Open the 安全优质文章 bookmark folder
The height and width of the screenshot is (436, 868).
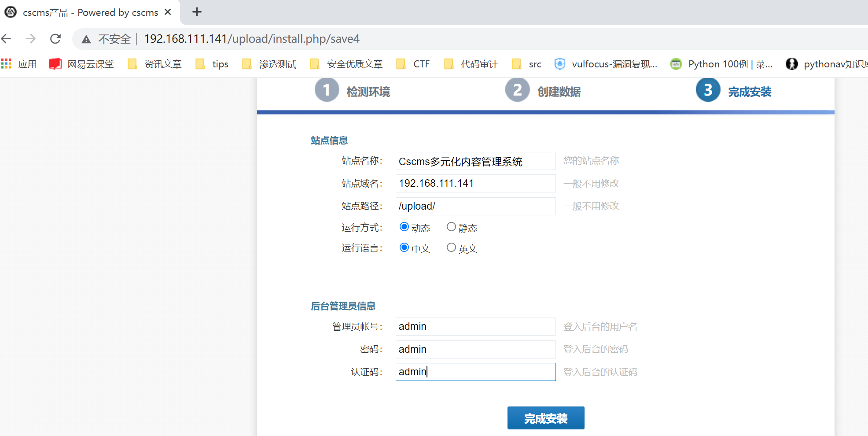pyautogui.click(x=346, y=64)
